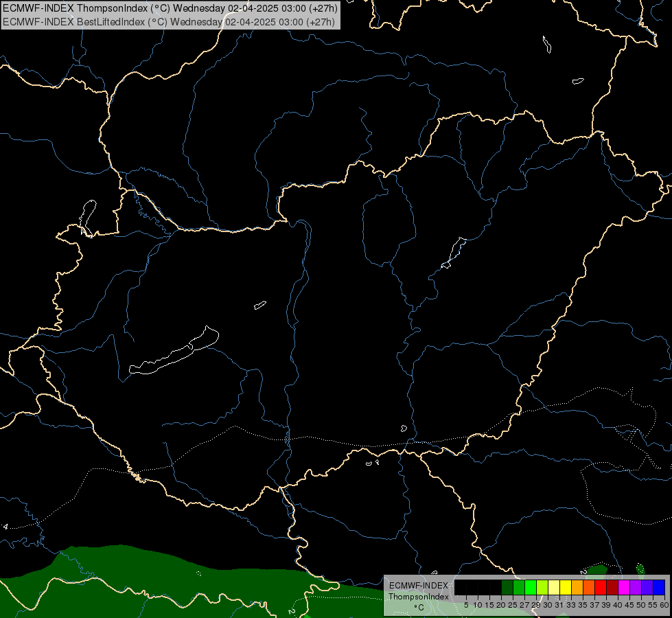The image size is (672, 618).
Task: Click the legend tick label 5
Action: coord(466,605)
